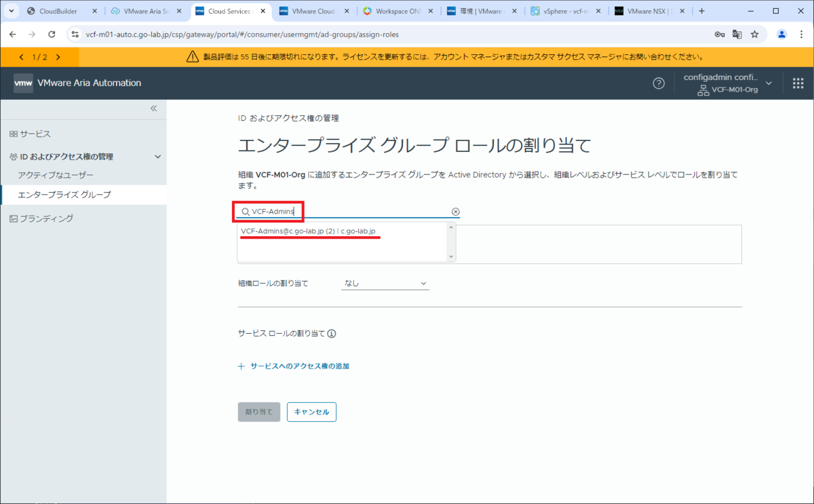The width and height of the screenshot is (814, 504).
Task: Open the help question mark icon
Action: click(x=659, y=83)
